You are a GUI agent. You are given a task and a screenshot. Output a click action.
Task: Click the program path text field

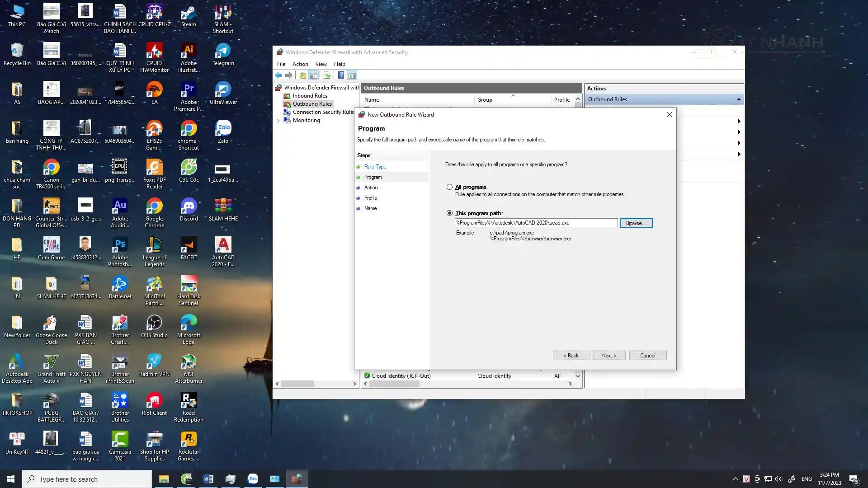pos(536,223)
